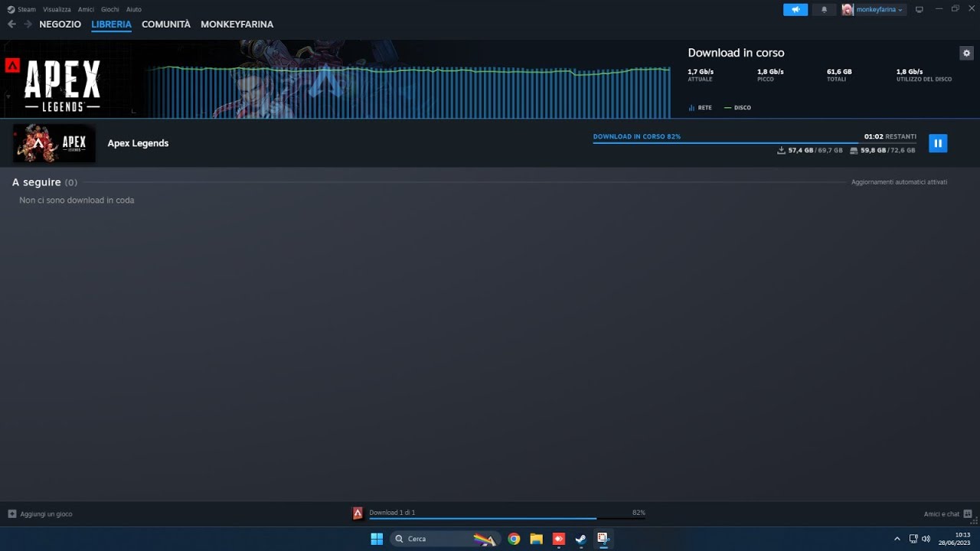
Task: Open the red recorder app in taskbar
Action: [x=558, y=539]
